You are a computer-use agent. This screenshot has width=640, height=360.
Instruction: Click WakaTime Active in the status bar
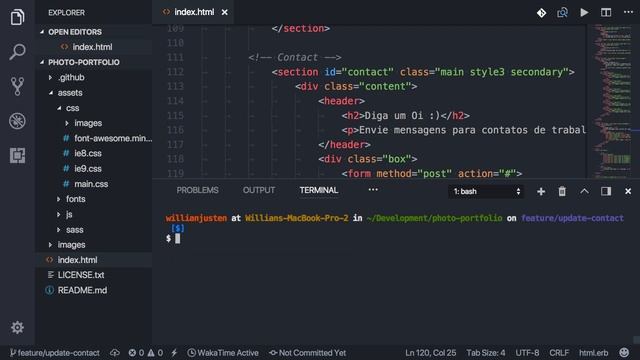pyautogui.click(x=223, y=353)
